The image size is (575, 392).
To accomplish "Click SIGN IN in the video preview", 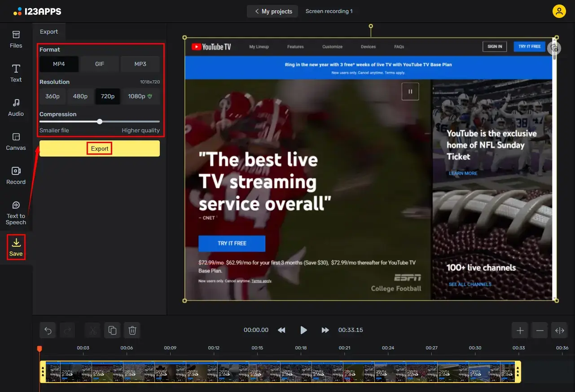I will pyautogui.click(x=495, y=47).
